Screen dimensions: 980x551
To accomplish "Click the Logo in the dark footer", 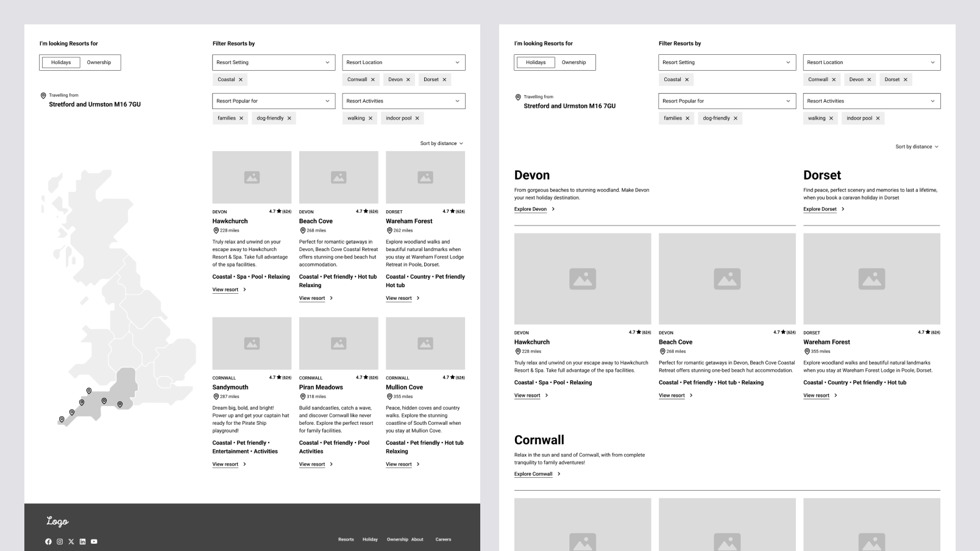I will click(57, 521).
